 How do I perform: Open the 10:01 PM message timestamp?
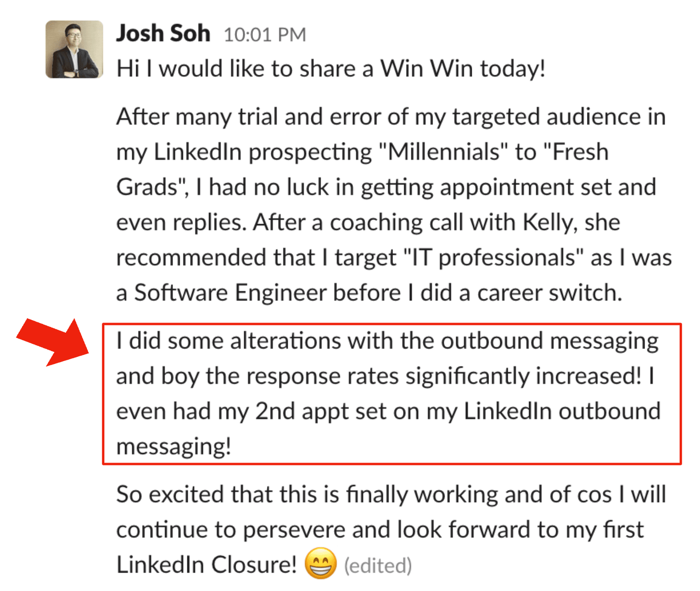pyautogui.click(x=265, y=35)
